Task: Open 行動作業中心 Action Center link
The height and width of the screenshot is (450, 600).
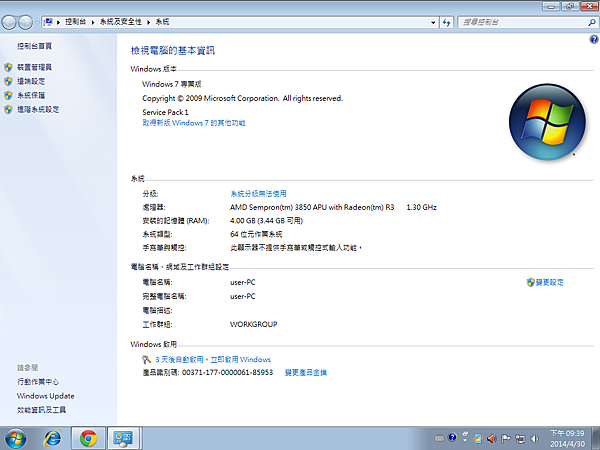Action: tap(38, 382)
